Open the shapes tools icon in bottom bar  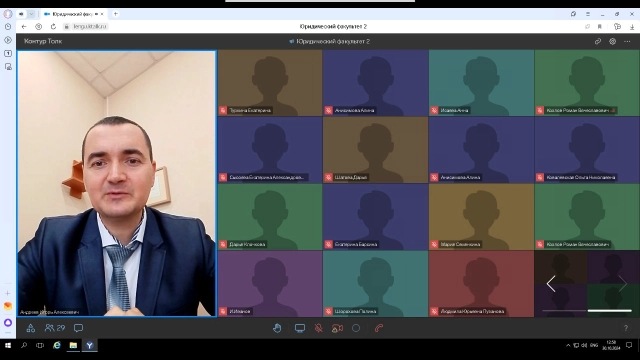31,328
